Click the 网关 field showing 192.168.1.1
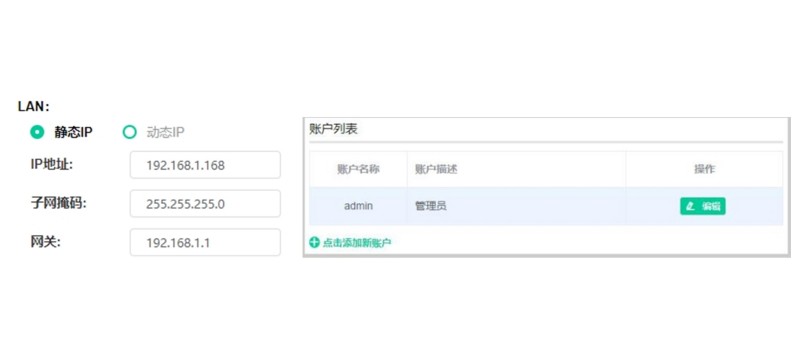Screen dimensions: 800x361 coord(205,242)
